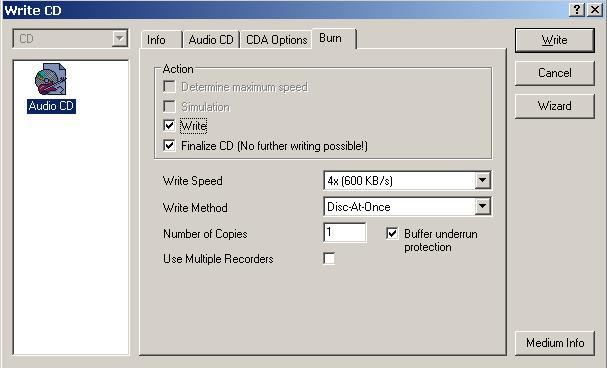Tick Determine maximum speed checkbox
Screen dimensions: 607x368
pos(169,87)
